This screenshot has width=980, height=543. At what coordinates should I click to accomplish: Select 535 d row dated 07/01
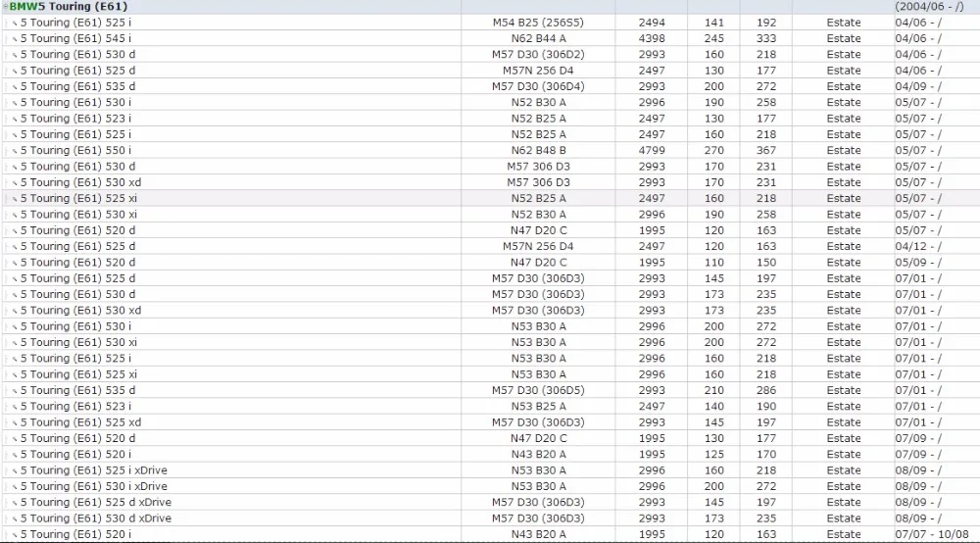pyautogui.click(x=490, y=390)
